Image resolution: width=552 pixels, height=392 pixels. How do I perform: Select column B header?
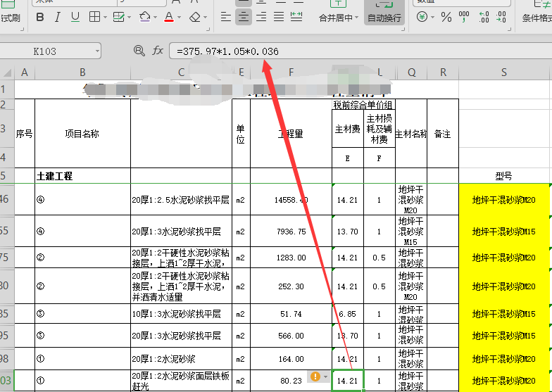82,72
